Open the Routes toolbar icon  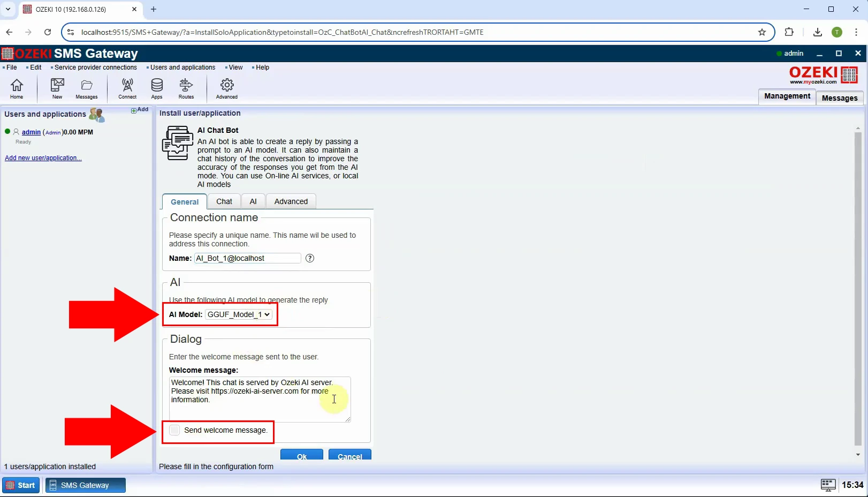tap(186, 88)
